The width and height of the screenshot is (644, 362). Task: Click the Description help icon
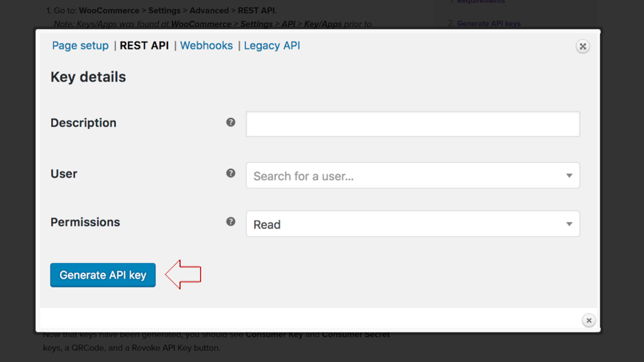[x=231, y=122]
